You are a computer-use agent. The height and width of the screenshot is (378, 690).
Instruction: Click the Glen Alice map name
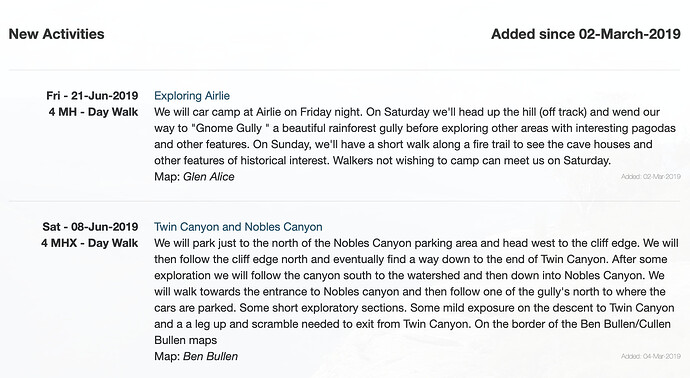click(x=209, y=176)
